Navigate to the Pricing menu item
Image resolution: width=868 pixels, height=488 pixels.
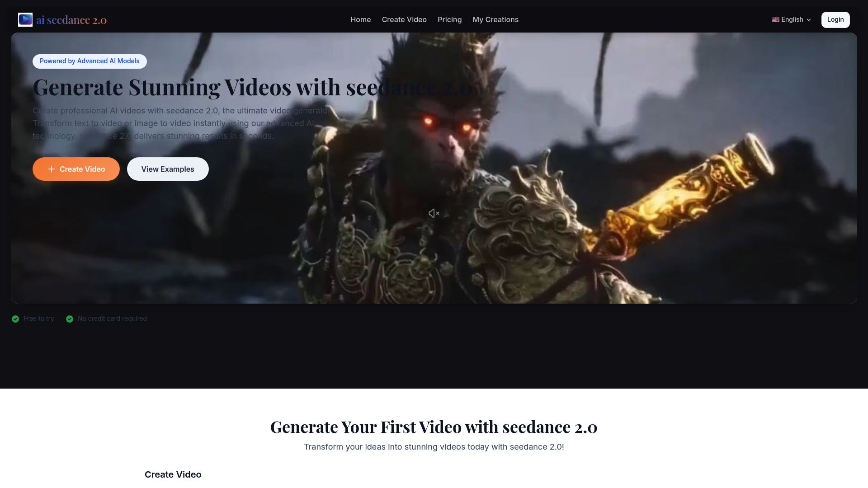[449, 19]
